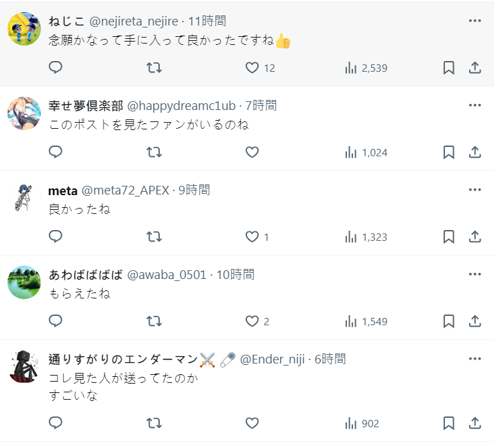Bookmark the あわばばばば post
This screenshot has width=494, height=448.
pyautogui.click(x=448, y=321)
